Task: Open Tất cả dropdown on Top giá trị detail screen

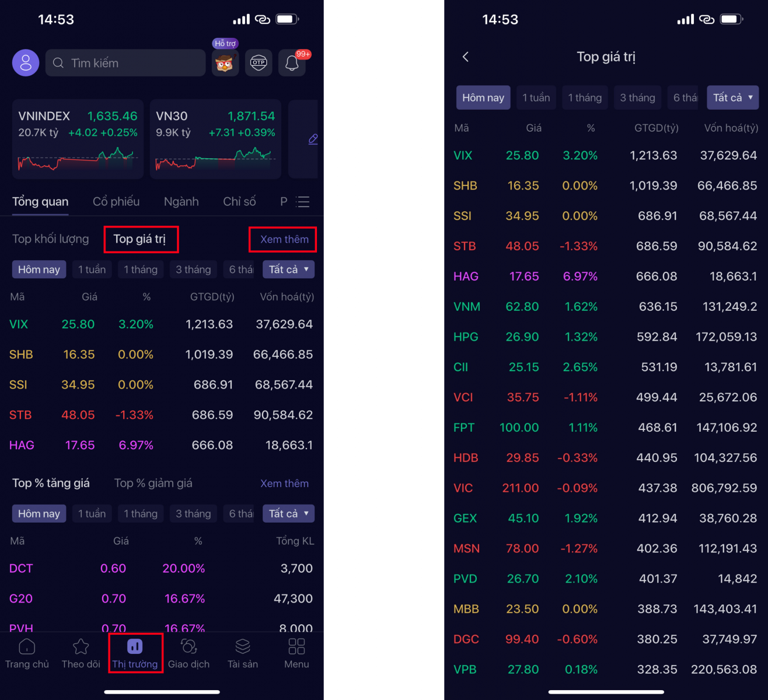Action: pyautogui.click(x=732, y=97)
